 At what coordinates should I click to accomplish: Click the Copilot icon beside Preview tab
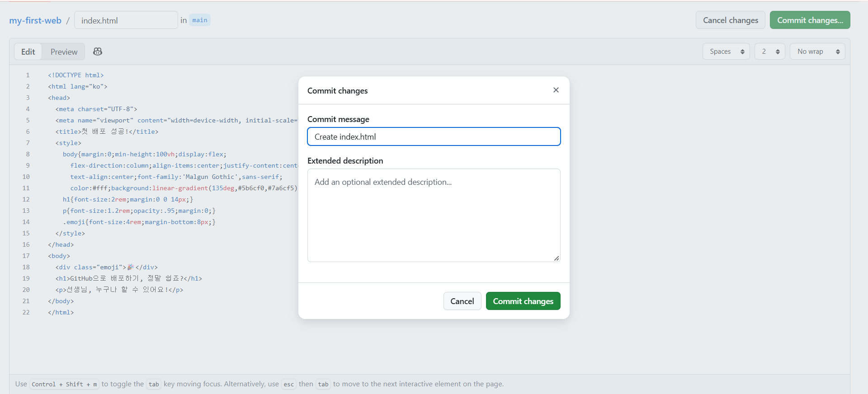[98, 52]
